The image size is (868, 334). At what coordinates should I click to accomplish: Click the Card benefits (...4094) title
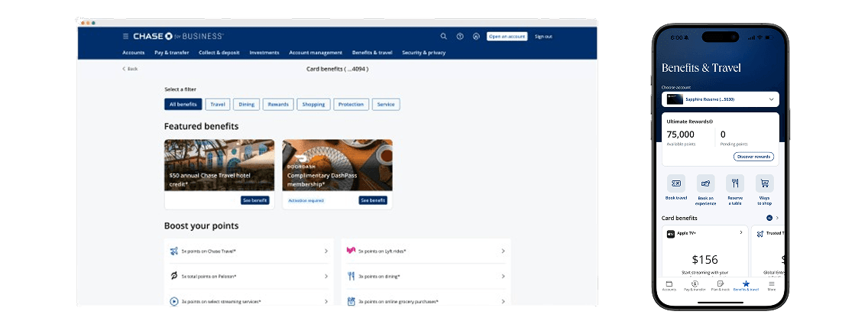click(337, 69)
